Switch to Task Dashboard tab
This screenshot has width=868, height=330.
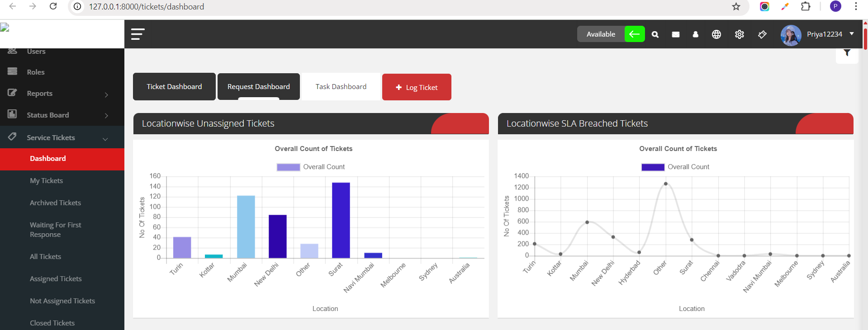[341, 86]
